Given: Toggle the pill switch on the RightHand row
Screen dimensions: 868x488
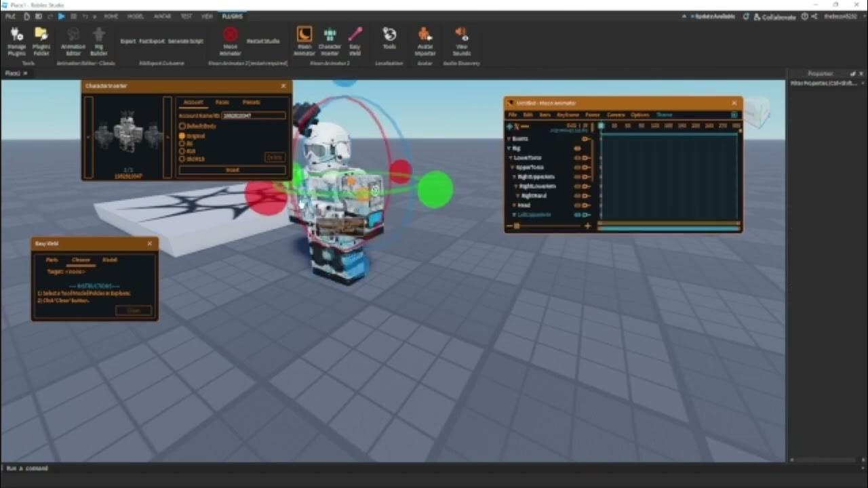Looking at the screenshot, I should (578, 195).
